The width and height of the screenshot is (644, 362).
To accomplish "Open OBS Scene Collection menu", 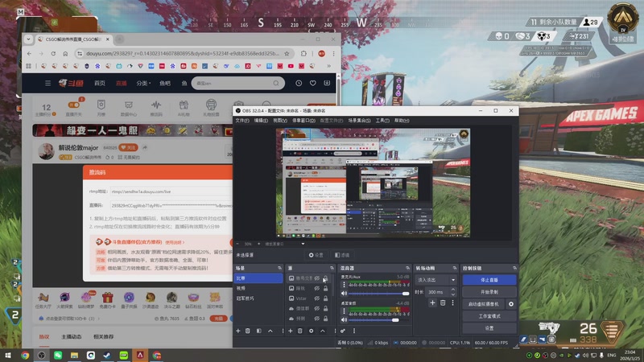I will 359,120.
